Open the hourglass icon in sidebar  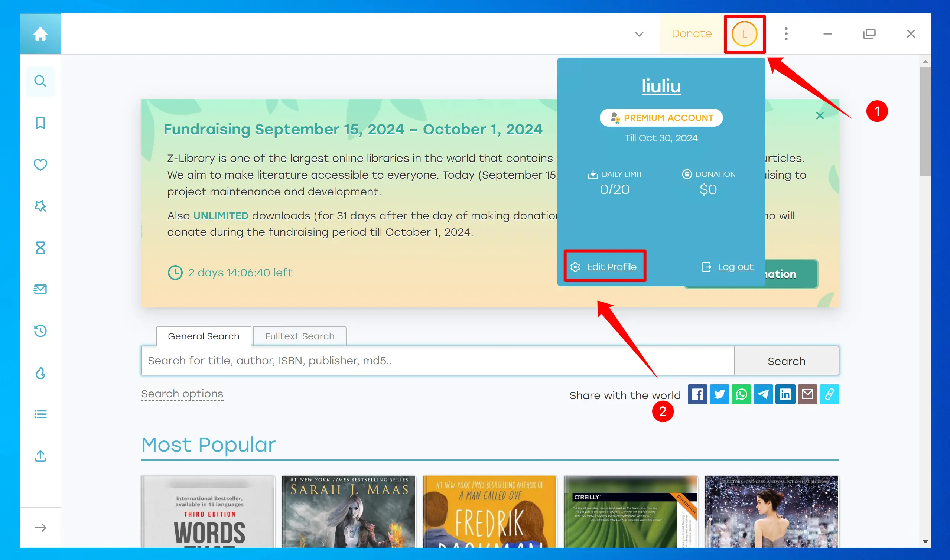point(40,248)
